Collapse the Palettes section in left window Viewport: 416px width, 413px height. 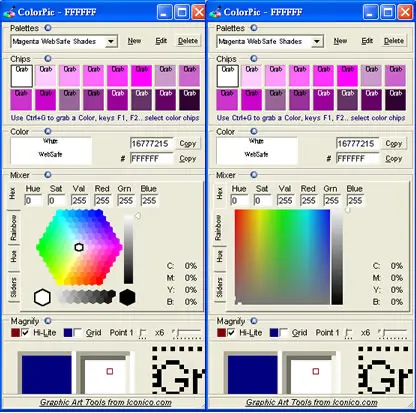48,28
